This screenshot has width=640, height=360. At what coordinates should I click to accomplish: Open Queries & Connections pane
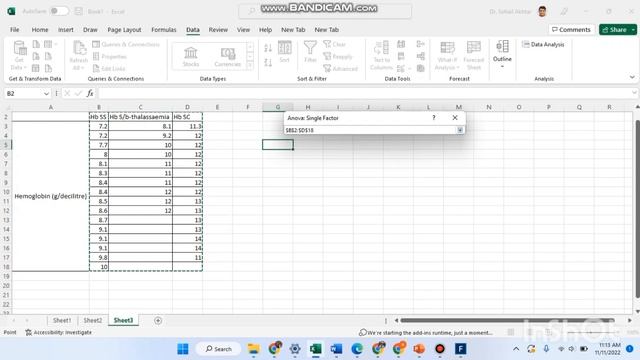coord(126,44)
